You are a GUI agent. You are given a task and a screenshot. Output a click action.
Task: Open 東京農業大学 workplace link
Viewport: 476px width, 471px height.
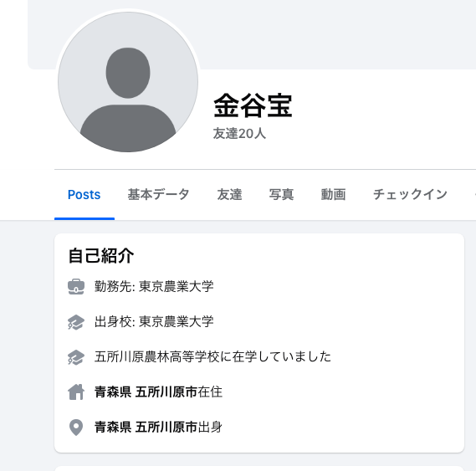177,287
